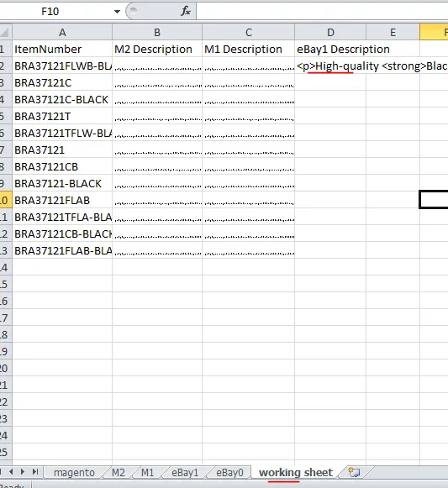Select cell BRA37121FLAB in row 10

click(62, 200)
